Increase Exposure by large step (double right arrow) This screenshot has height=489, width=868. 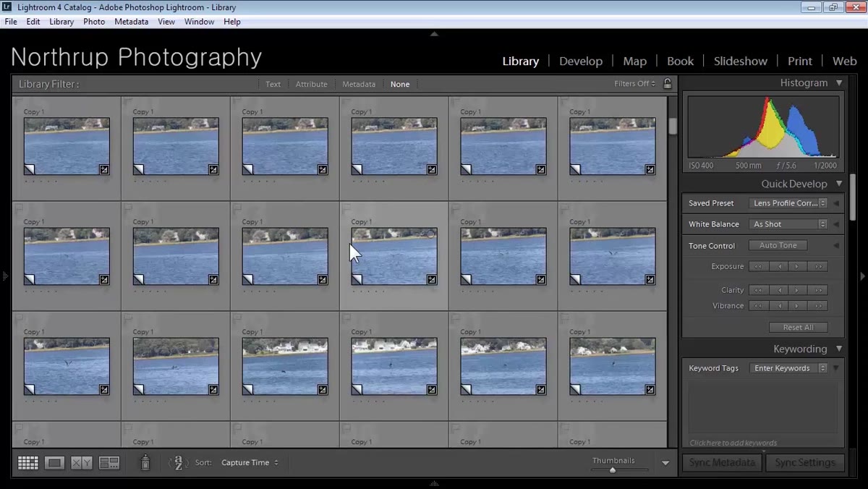(818, 267)
